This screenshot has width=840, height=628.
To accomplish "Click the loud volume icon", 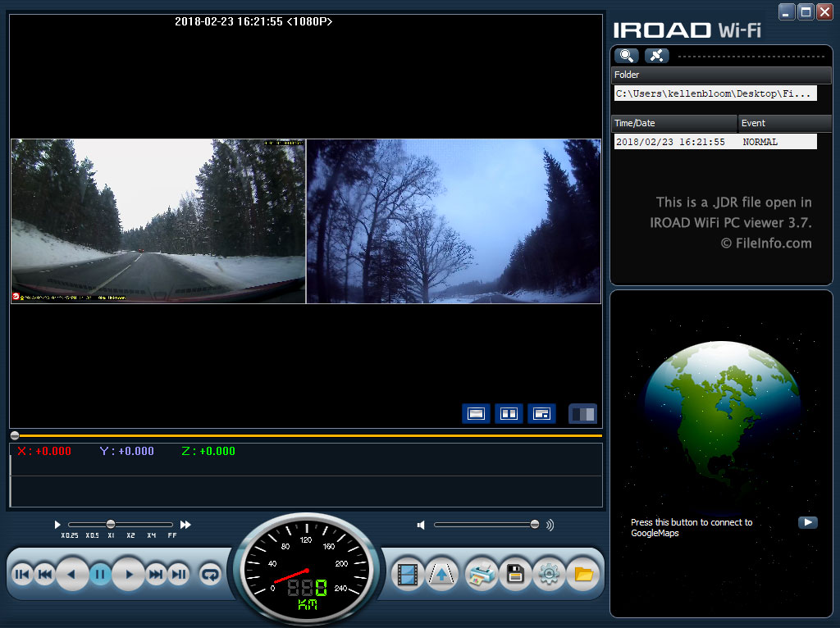I will pyautogui.click(x=550, y=526).
